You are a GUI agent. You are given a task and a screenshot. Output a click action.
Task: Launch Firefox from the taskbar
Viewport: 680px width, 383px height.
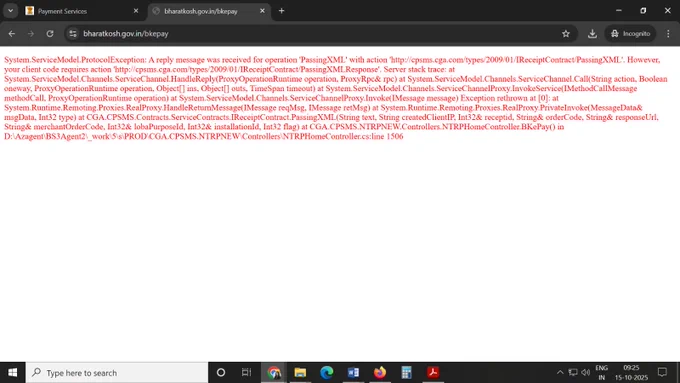[x=379, y=373]
